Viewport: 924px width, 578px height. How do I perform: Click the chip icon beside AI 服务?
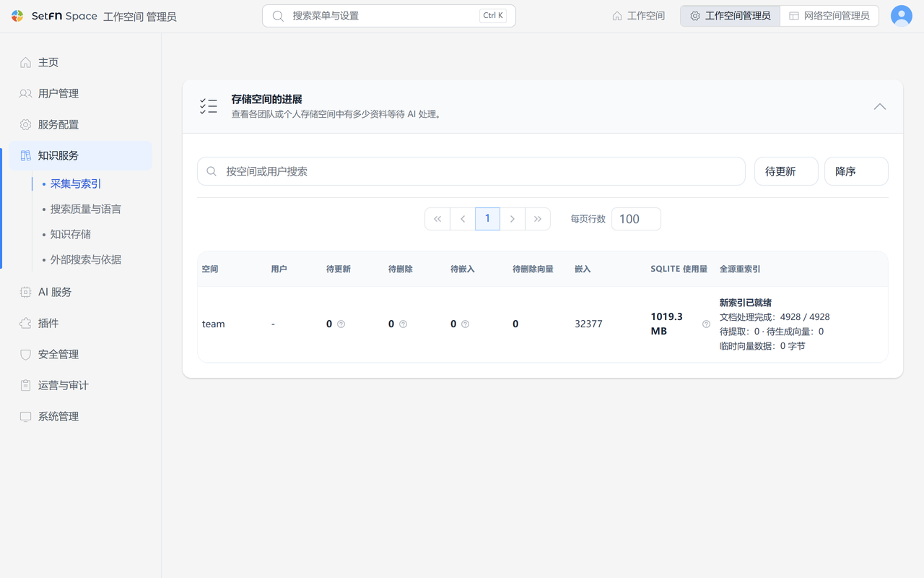click(25, 292)
